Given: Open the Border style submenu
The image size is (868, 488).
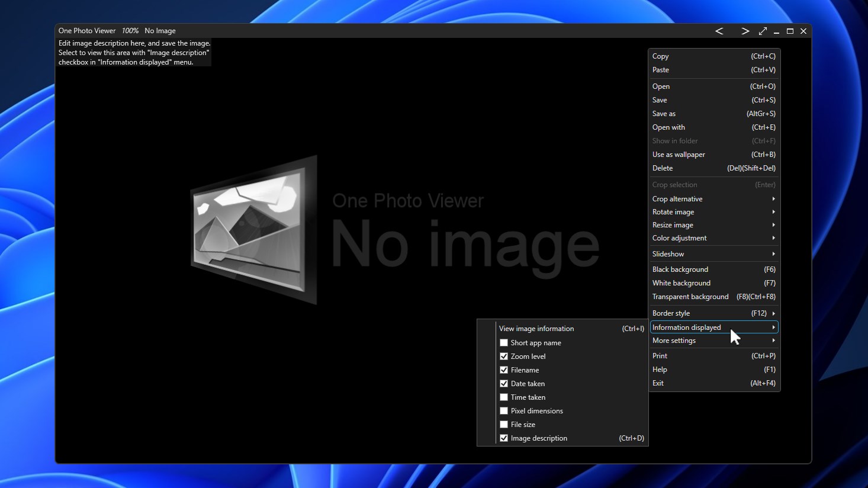Looking at the screenshot, I should click(x=671, y=313).
